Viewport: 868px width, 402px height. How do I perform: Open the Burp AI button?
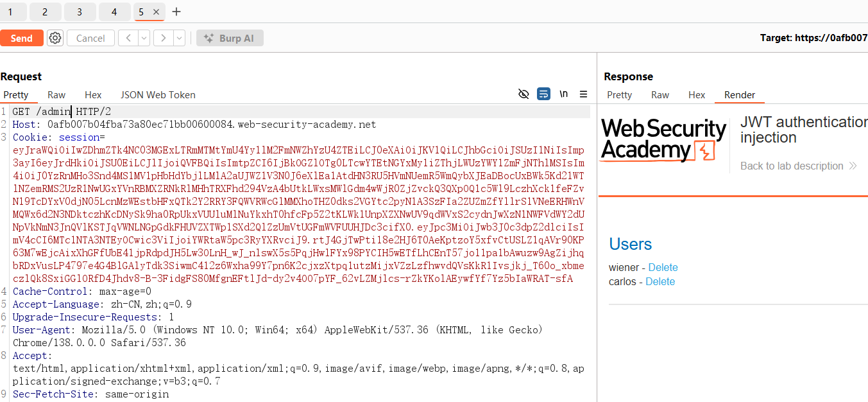coord(230,38)
